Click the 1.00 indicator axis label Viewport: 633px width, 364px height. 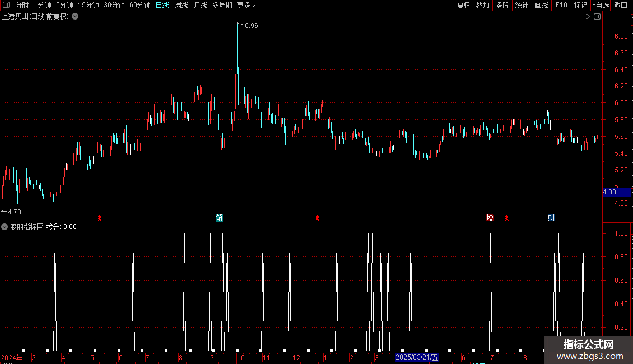click(x=621, y=234)
